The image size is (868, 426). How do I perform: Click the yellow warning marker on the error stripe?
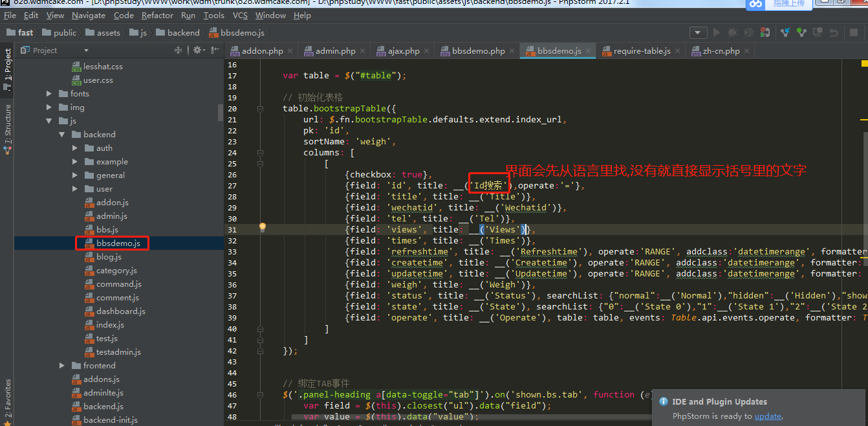tap(864, 63)
